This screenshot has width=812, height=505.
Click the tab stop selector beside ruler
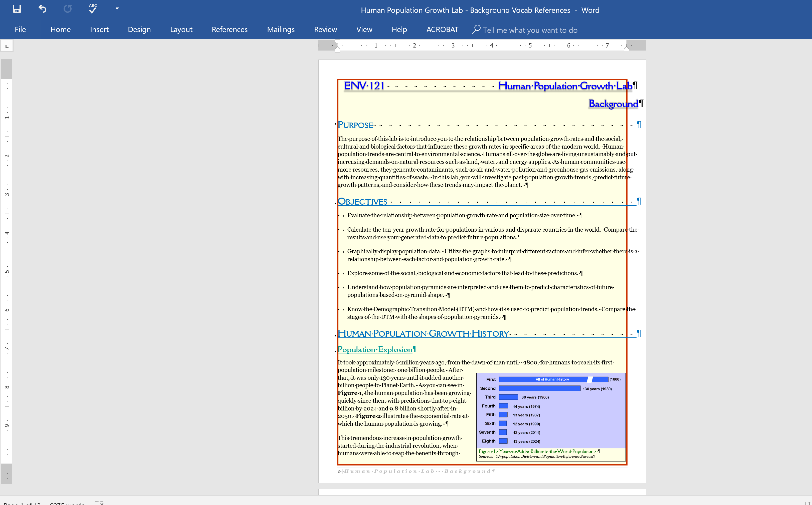click(7, 46)
